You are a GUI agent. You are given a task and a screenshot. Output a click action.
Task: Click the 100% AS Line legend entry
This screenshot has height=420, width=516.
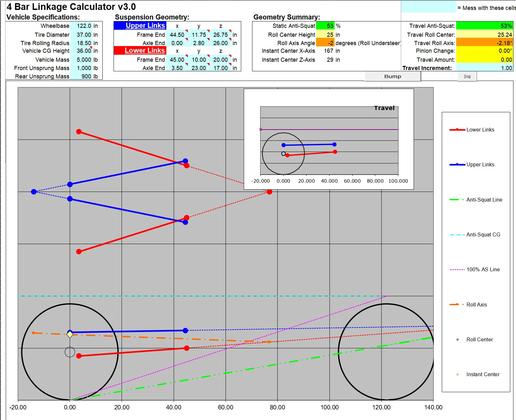click(x=475, y=269)
